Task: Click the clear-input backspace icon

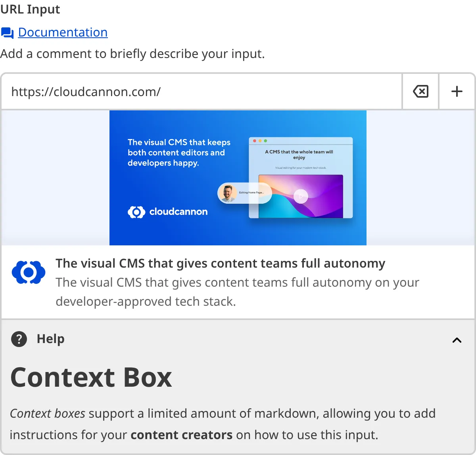Action: point(420,91)
